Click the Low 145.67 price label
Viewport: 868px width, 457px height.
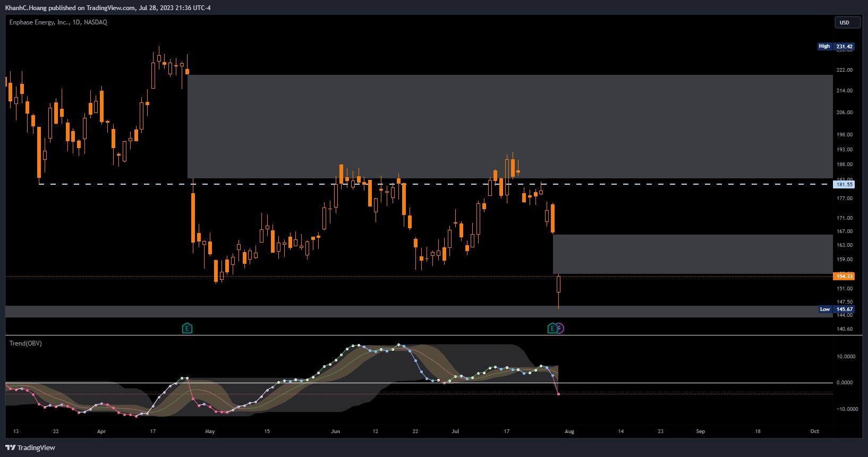(836, 309)
